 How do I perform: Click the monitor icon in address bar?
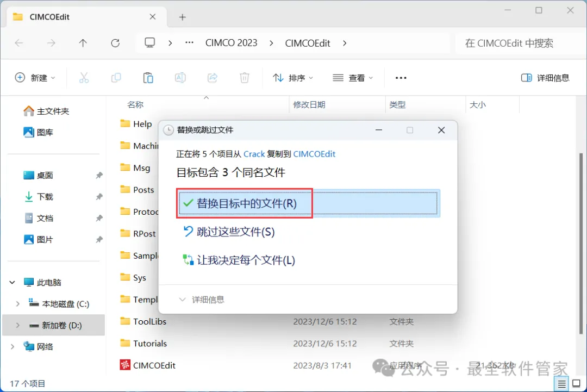tap(150, 43)
